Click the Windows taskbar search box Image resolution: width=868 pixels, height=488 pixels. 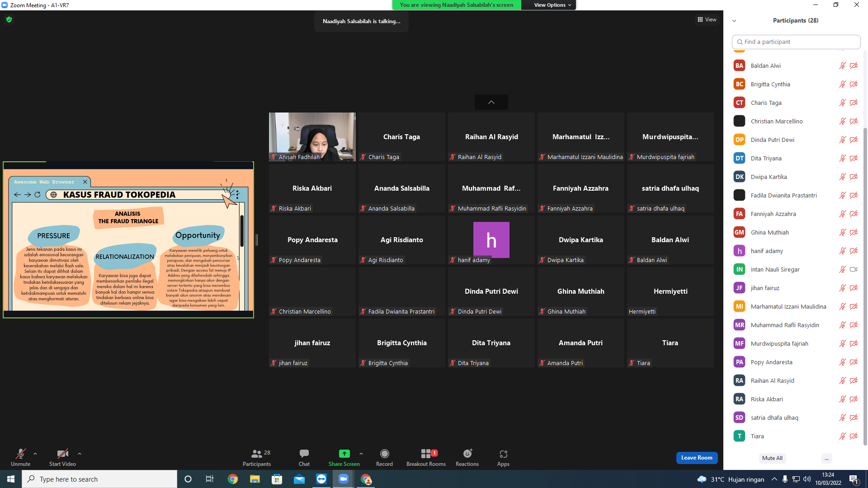99,479
